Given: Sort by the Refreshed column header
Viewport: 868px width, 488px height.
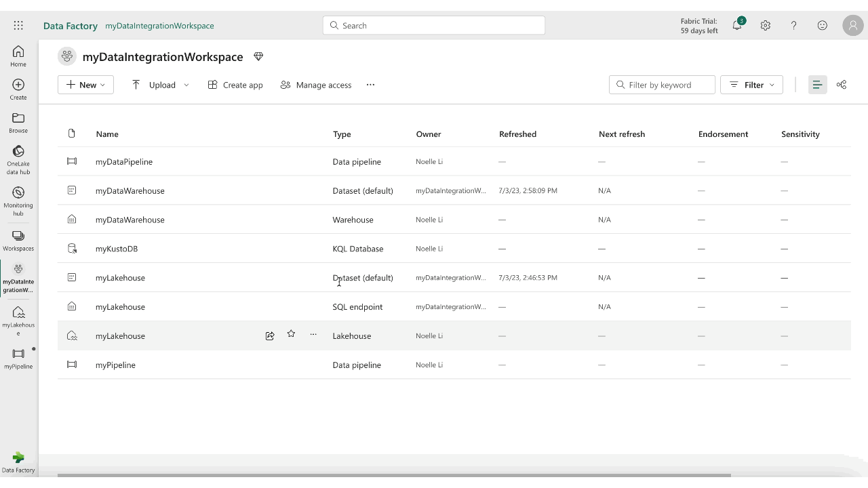Looking at the screenshot, I should (517, 134).
